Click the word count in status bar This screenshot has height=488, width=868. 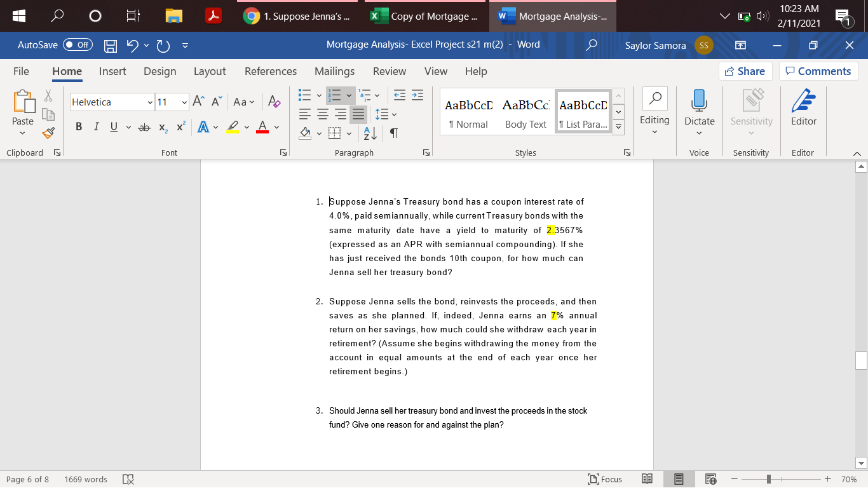(85, 479)
